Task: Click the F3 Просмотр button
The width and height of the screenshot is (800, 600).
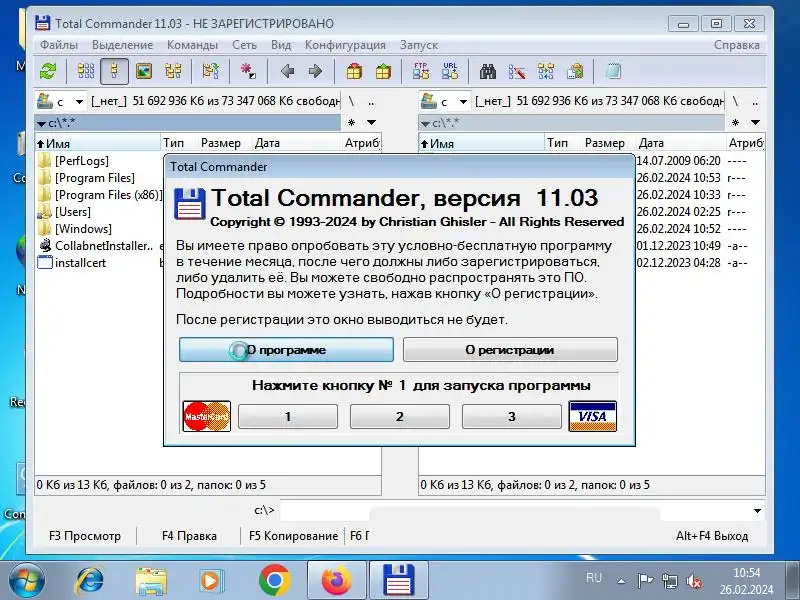Action: click(x=85, y=536)
